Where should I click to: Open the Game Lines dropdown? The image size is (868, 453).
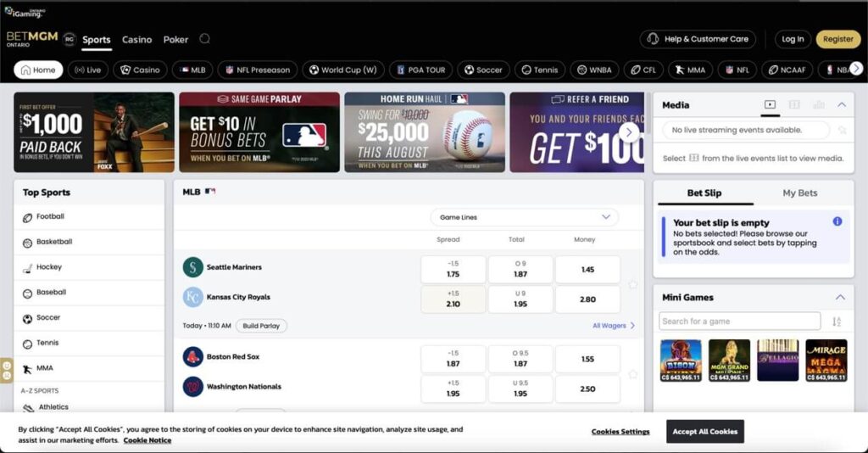click(524, 217)
